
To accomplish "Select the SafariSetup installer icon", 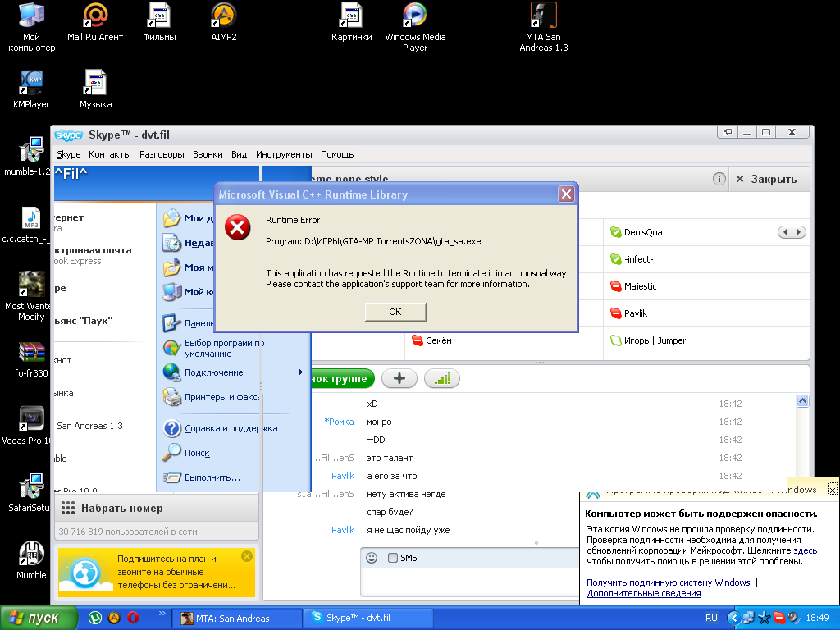I will pos(30,493).
